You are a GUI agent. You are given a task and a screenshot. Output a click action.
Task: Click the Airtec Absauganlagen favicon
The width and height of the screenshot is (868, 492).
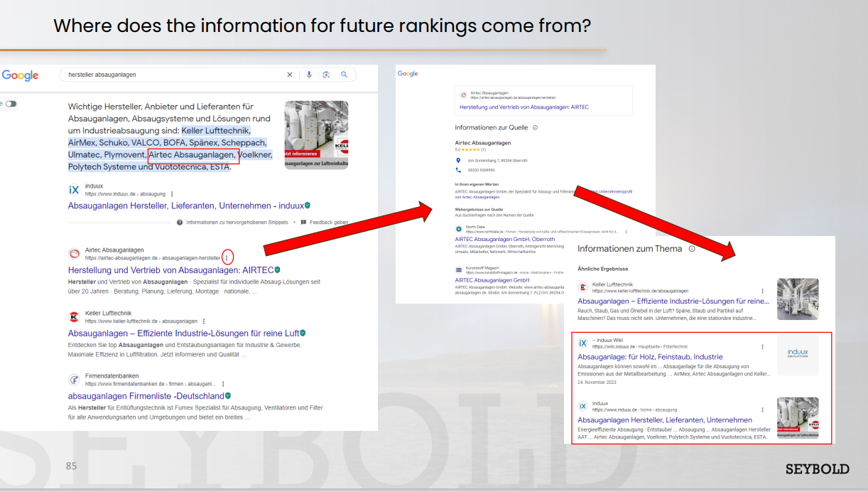pyautogui.click(x=74, y=254)
